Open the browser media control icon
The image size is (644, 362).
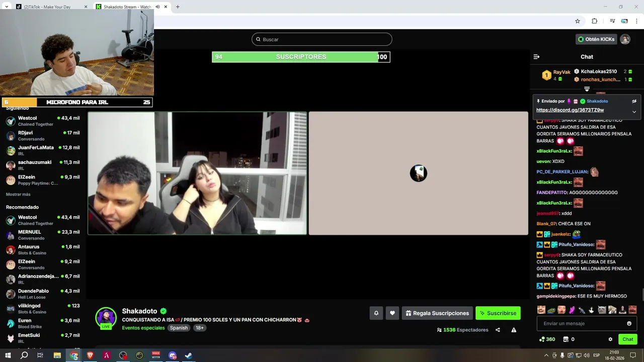pyautogui.click(x=612, y=21)
